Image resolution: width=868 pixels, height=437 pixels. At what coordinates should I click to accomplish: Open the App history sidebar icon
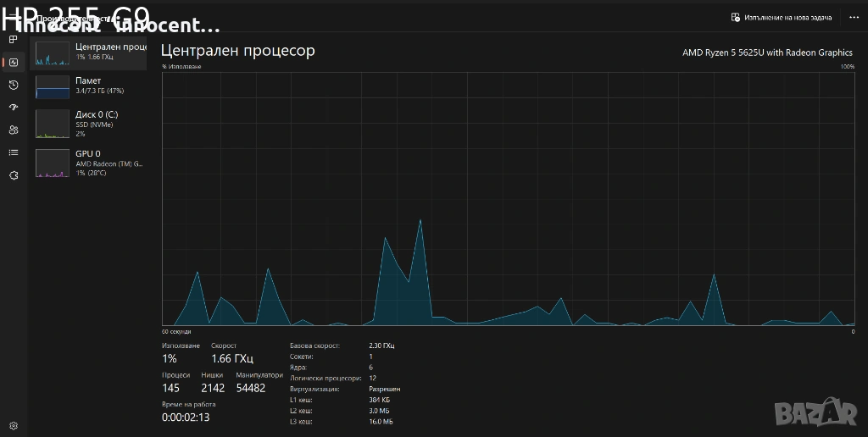pos(14,85)
